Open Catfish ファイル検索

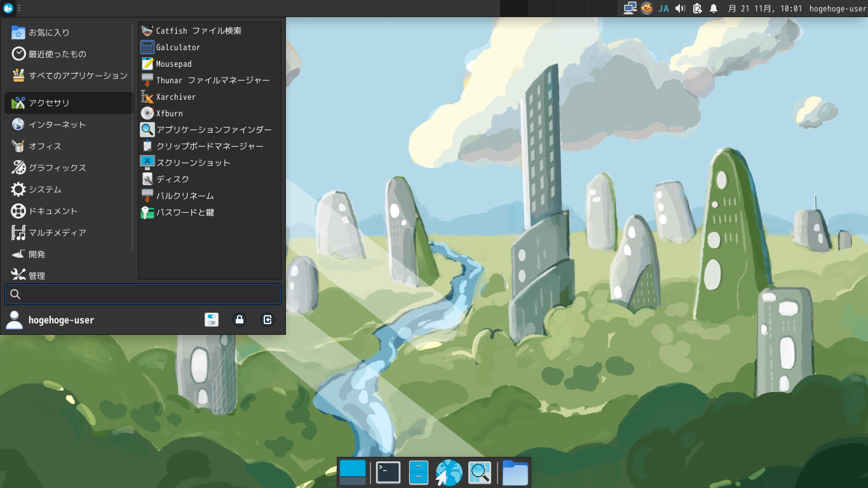[x=210, y=30]
